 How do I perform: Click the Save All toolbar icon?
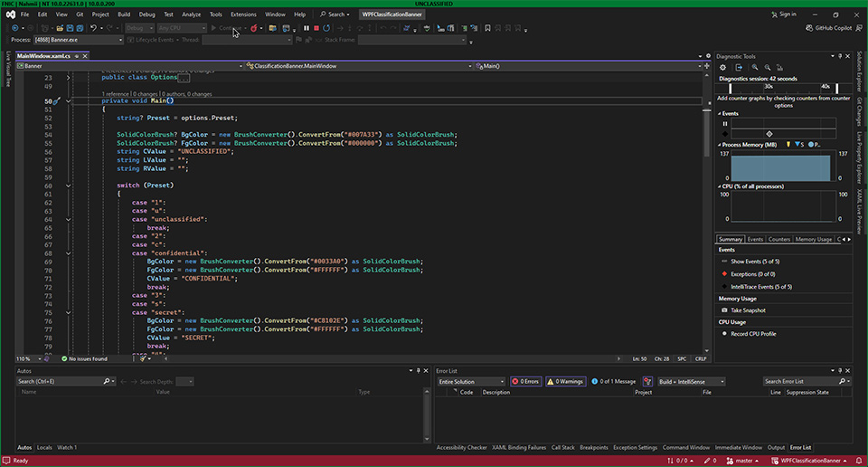click(79, 28)
